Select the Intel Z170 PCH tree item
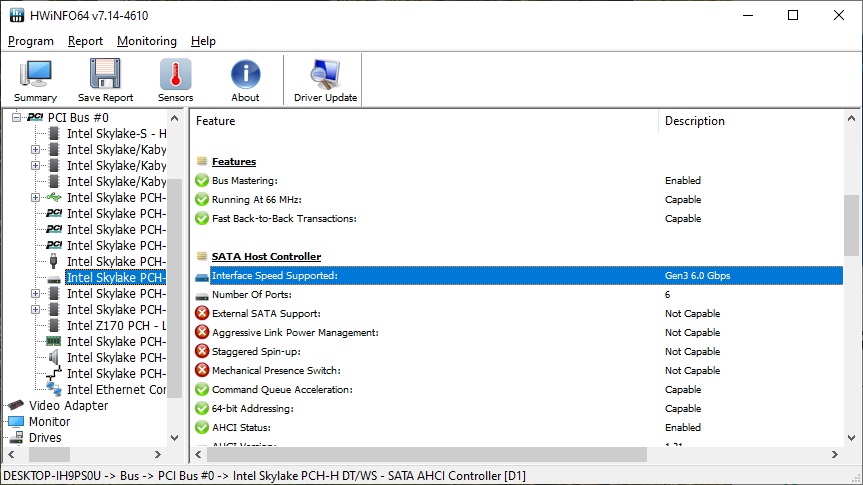Image resolution: width=863 pixels, height=485 pixels. tap(116, 326)
